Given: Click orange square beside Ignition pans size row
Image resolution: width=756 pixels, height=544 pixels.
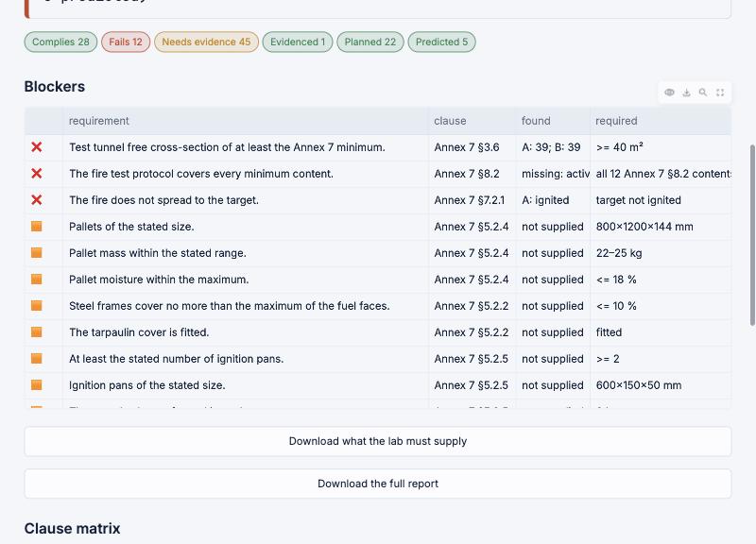Looking at the screenshot, I should [37, 385].
